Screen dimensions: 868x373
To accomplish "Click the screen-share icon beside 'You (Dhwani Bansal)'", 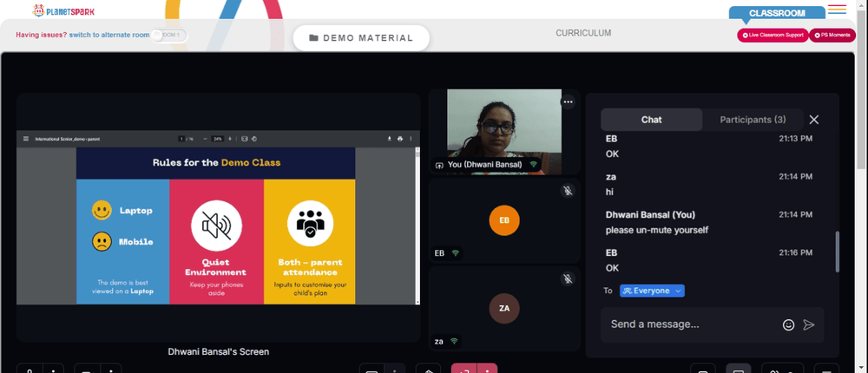I will pyautogui.click(x=439, y=165).
